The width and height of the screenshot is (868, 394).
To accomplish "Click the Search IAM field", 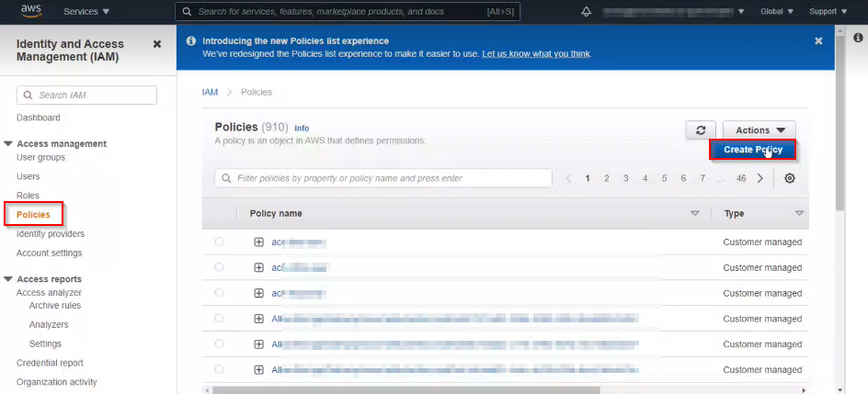I will coord(87,95).
